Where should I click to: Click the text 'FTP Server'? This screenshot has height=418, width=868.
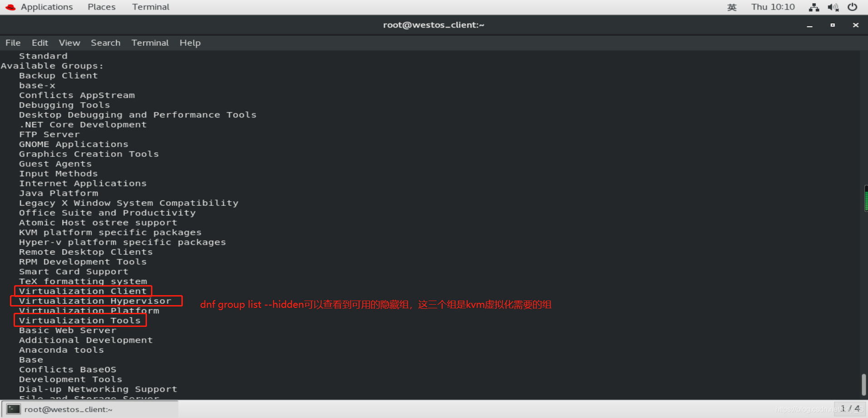[49, 134]
